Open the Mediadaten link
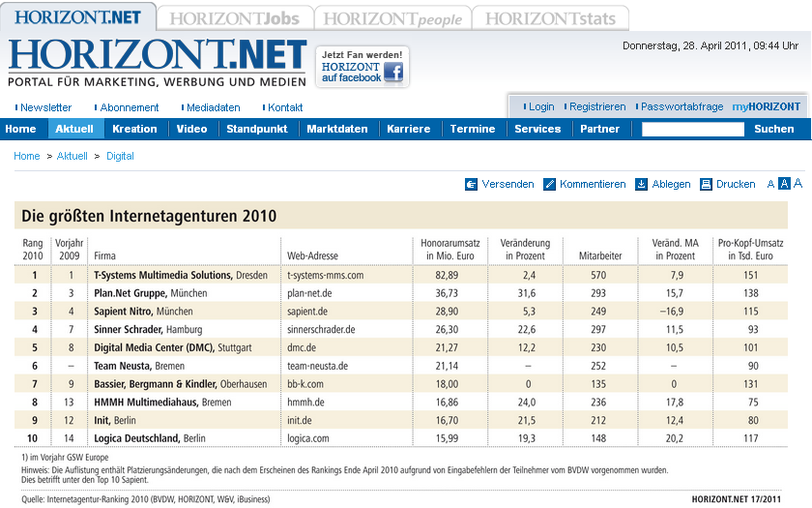812x508 pixels. tap(214, 107)
